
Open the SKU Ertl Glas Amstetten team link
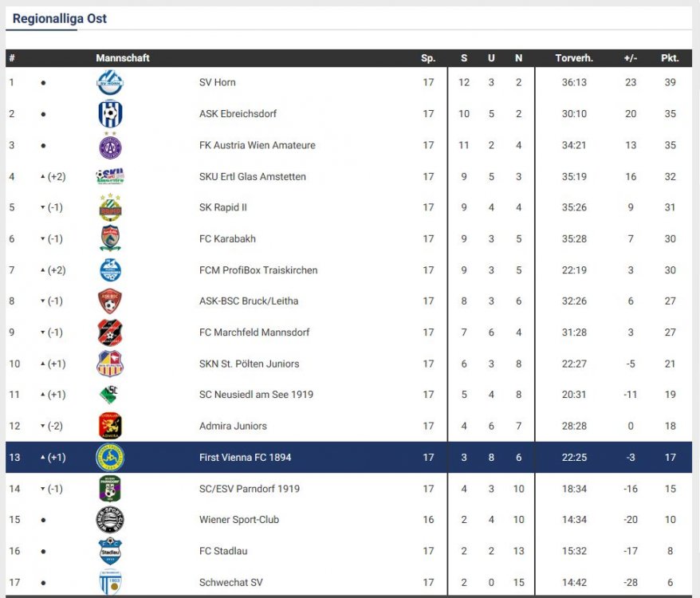click(x=253, y=176)
